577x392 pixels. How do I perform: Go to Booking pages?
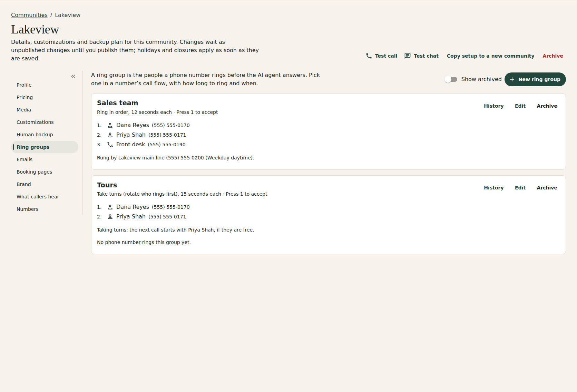(45, 172)
